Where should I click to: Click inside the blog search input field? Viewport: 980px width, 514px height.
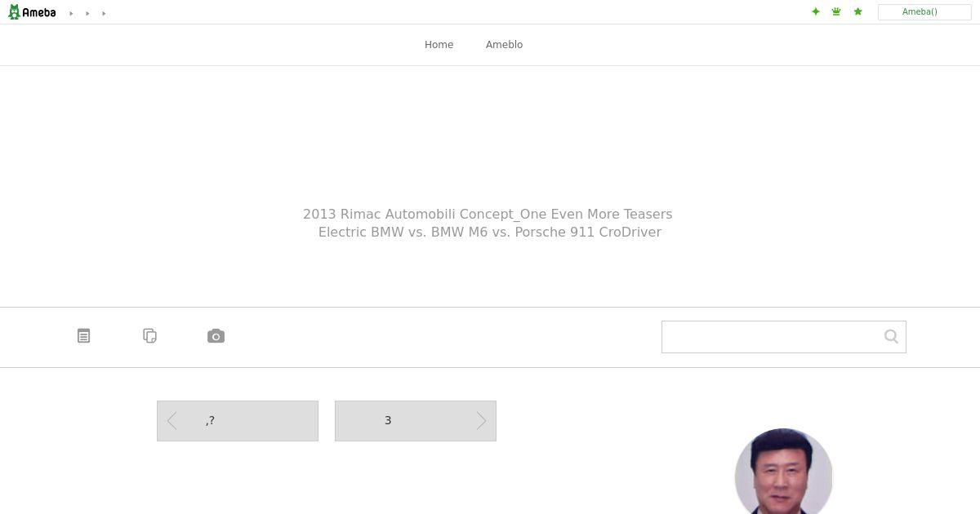coord(770,337)
